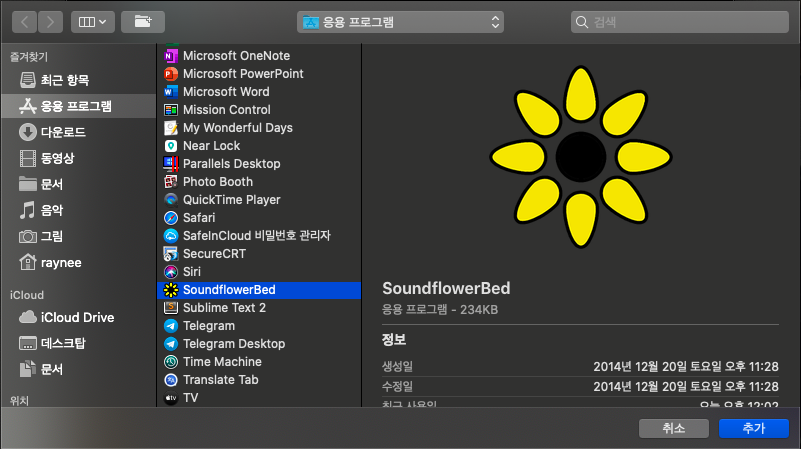The height and width of the screenshot is (449, 801).
Task: Click the Telegram paper plane icon
Action: [x=171, y=326]
